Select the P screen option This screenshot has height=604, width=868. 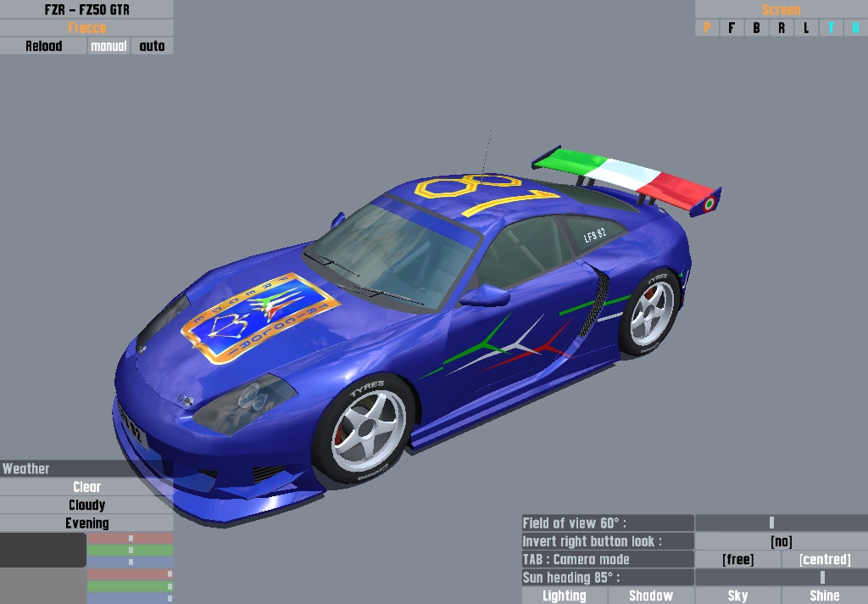click(707, 28)
